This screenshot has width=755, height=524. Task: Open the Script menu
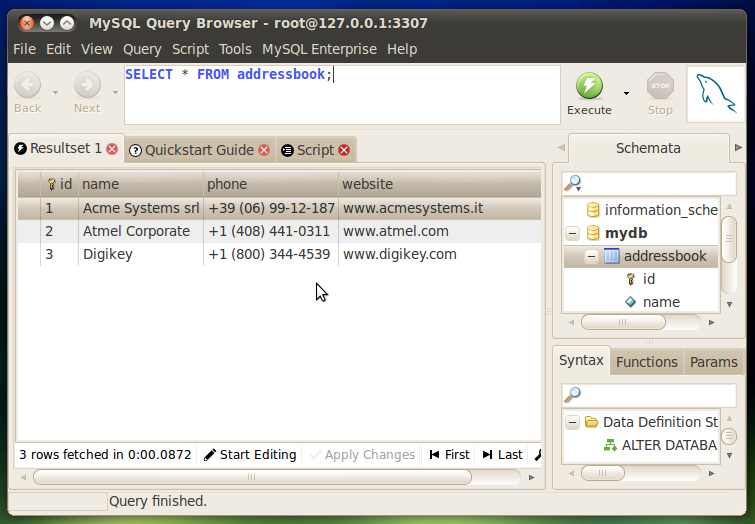pyautogui.click(x=190, y=49)
